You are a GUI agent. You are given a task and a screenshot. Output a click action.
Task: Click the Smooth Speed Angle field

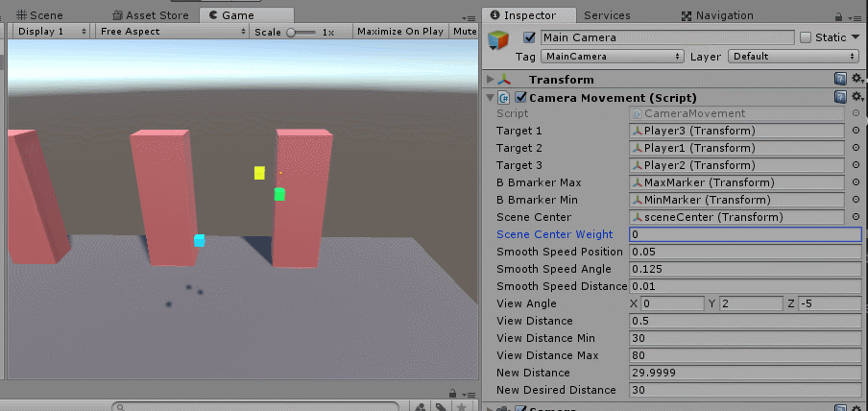pyautogui.click(x=745, y=269)
